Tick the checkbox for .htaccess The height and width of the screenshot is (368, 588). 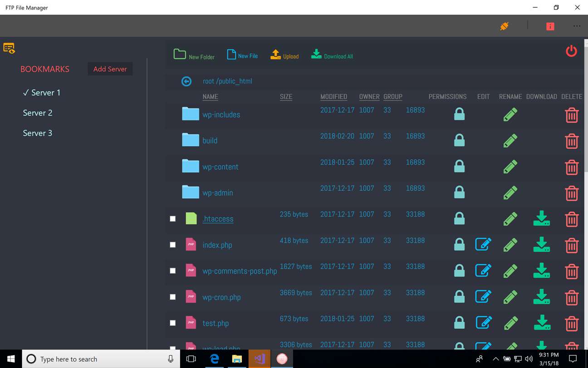(x=172, y=219)
